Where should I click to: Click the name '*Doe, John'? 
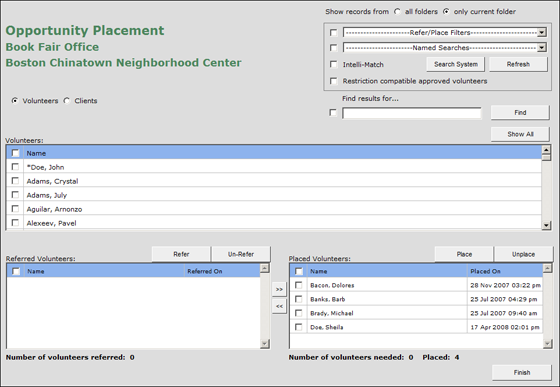[45, 167]
